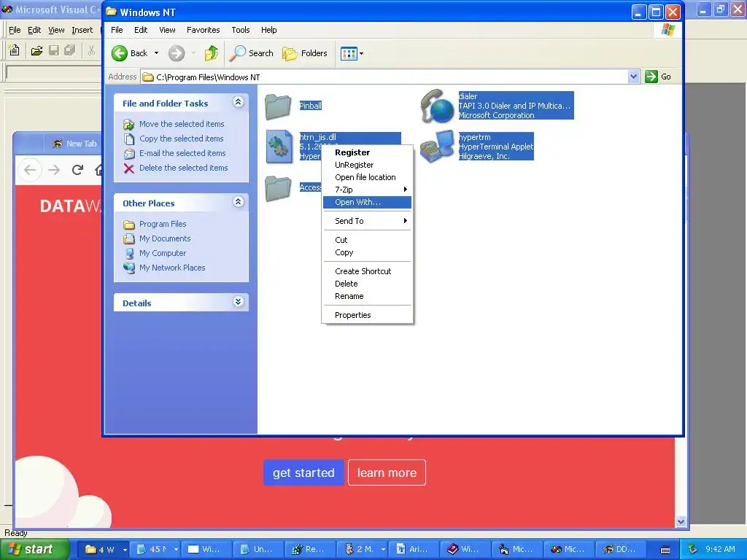Select the Accessories folder icon
The height and width of the screenshot is (560, 747).
pos(278,189)
